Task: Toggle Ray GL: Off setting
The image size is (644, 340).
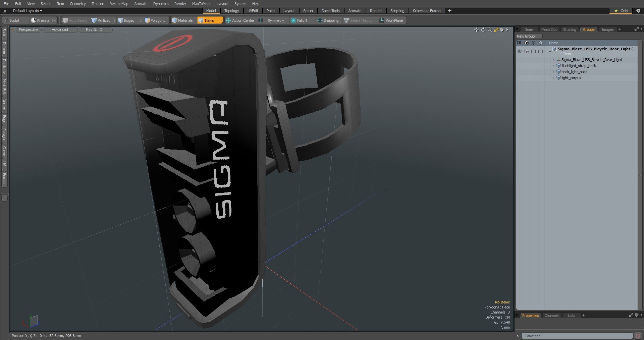Action: click(95, 30)
